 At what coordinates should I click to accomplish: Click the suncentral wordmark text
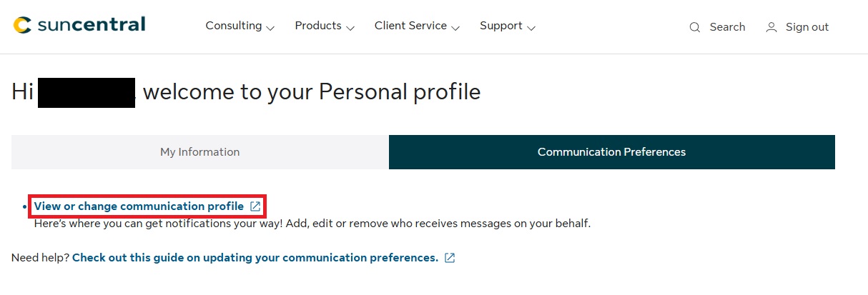[90, 25]
